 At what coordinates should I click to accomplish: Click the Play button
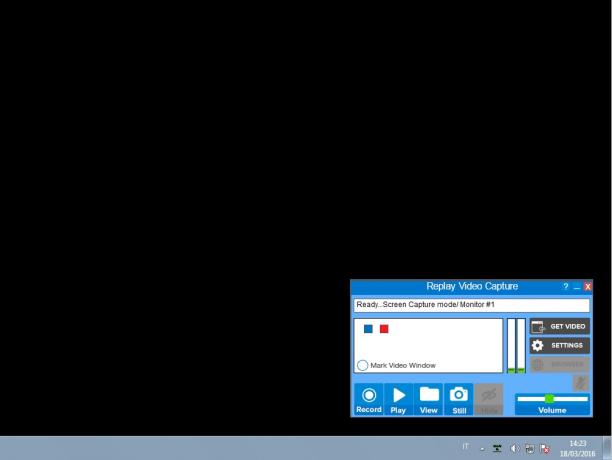(x=399, y=399)
